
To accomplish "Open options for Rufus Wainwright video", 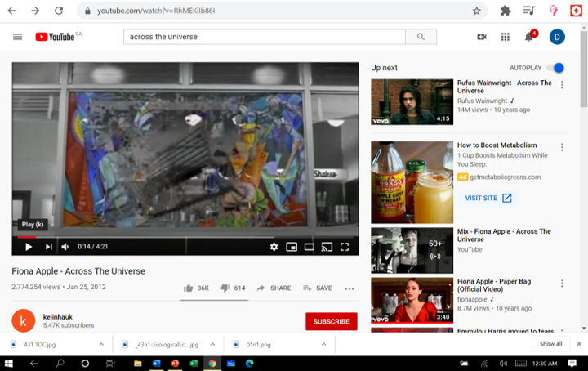I will (562, 85).
